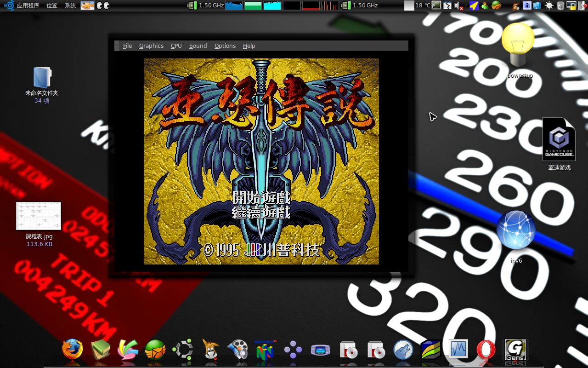
Task: Click the right 1.50 GHz CPU frequency monitor
Action: (360, 6)
